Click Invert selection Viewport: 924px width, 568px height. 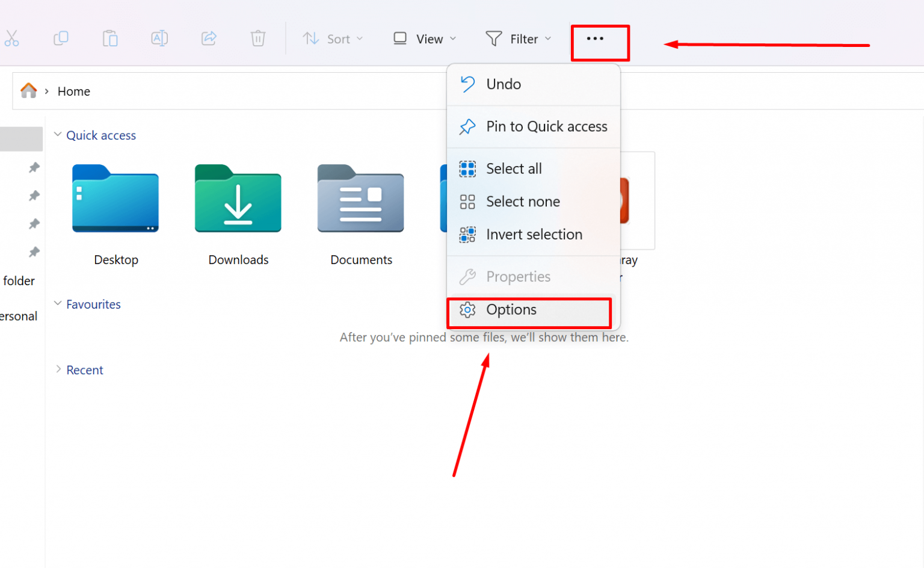point(534,234)
